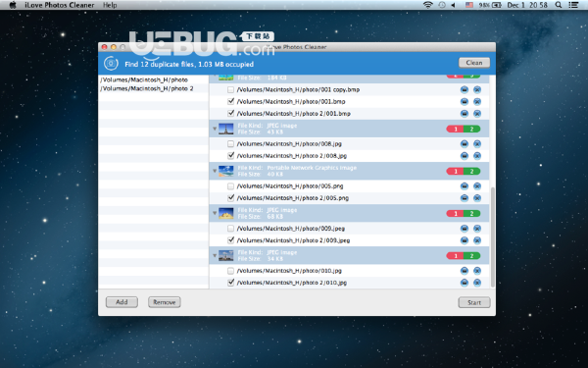Check the photo/010.jpg checkbox

230,271
